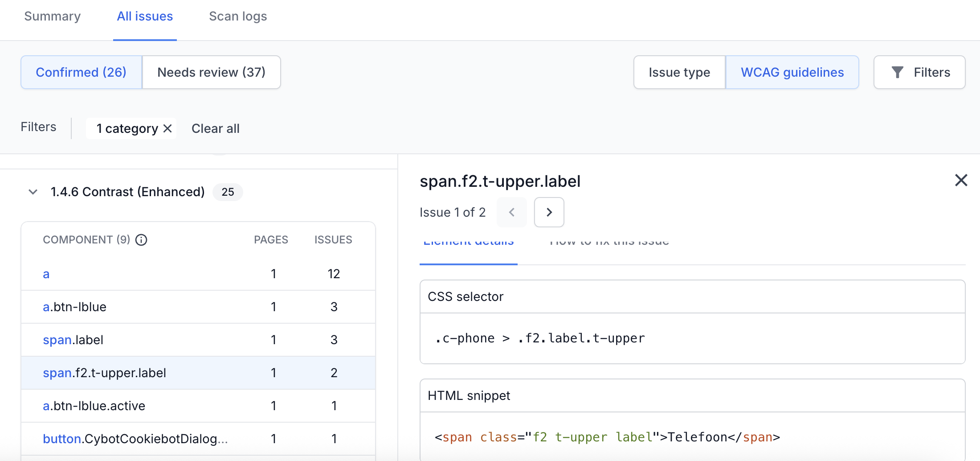Switch grouping to Issue type

point(679,72)
